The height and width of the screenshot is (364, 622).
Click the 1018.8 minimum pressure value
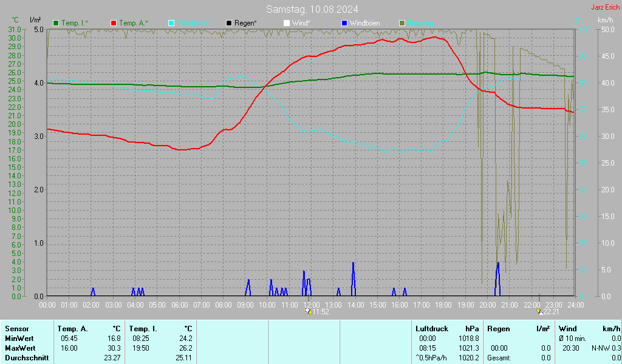click(470, 339)
